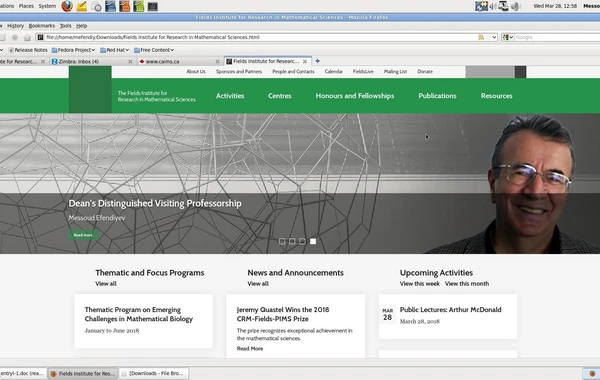600x380 pixels.
Task: Expand the address bar history dropdown arrow
Action: (x=494, y=37)
